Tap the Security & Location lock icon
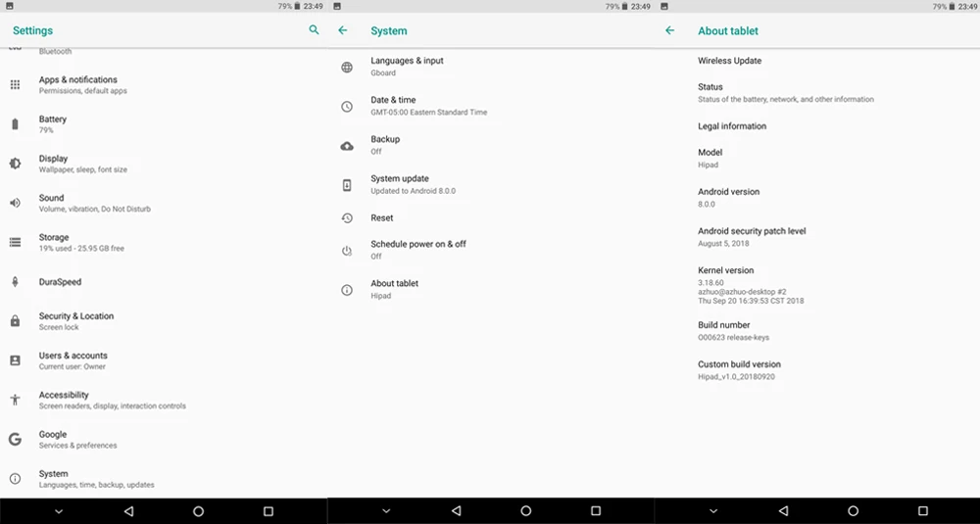Image resolution: width=980 pixels, height=524 pixels. point(15,321)
